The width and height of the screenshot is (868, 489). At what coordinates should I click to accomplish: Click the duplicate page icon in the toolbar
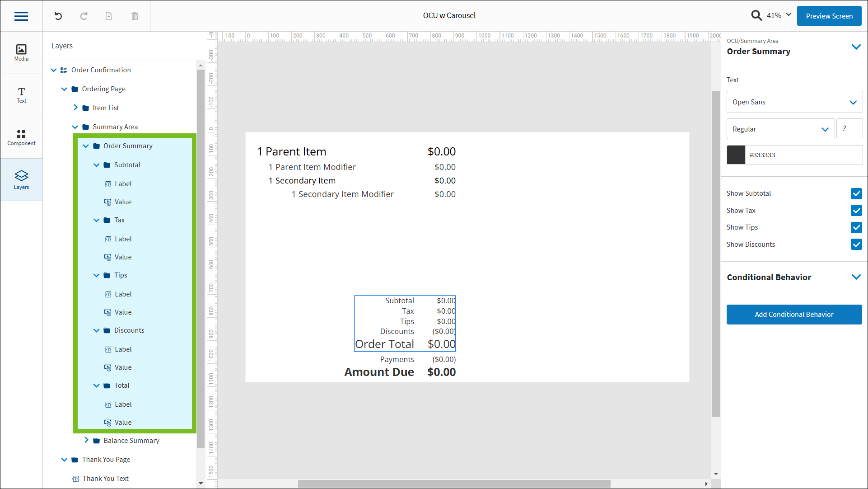coord(109,16)
